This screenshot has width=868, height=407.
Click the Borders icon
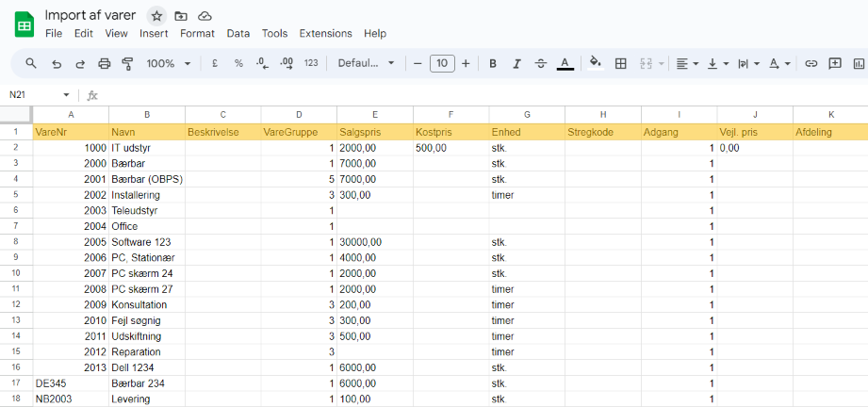click(x=620, y=63)
